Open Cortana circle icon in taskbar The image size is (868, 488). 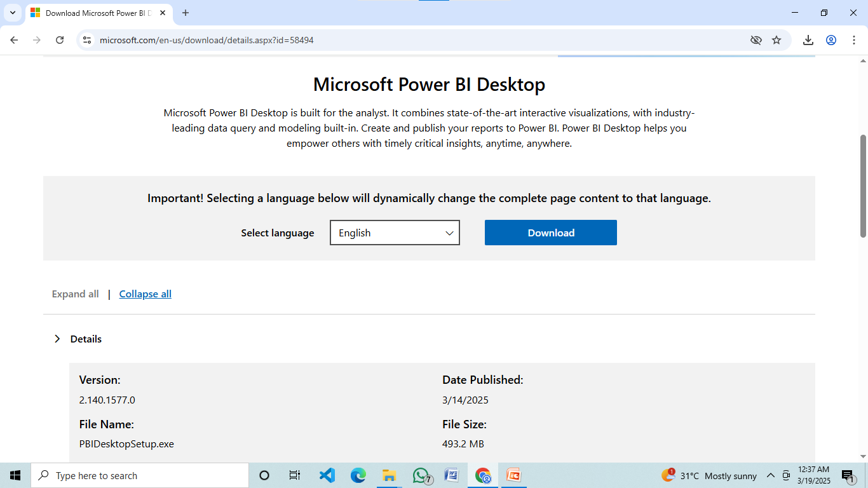point(264,475)
